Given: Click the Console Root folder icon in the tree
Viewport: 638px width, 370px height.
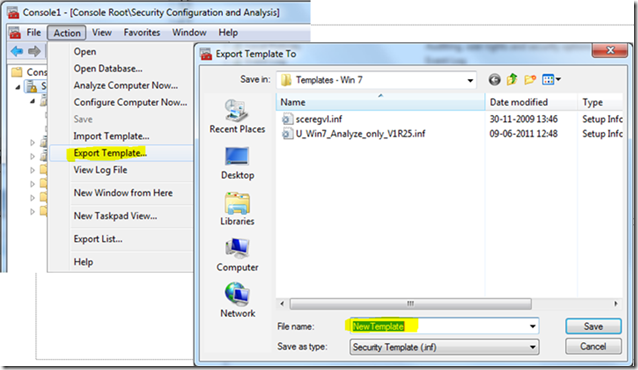Looking at the screenshot, I should (x=17, y=72).
